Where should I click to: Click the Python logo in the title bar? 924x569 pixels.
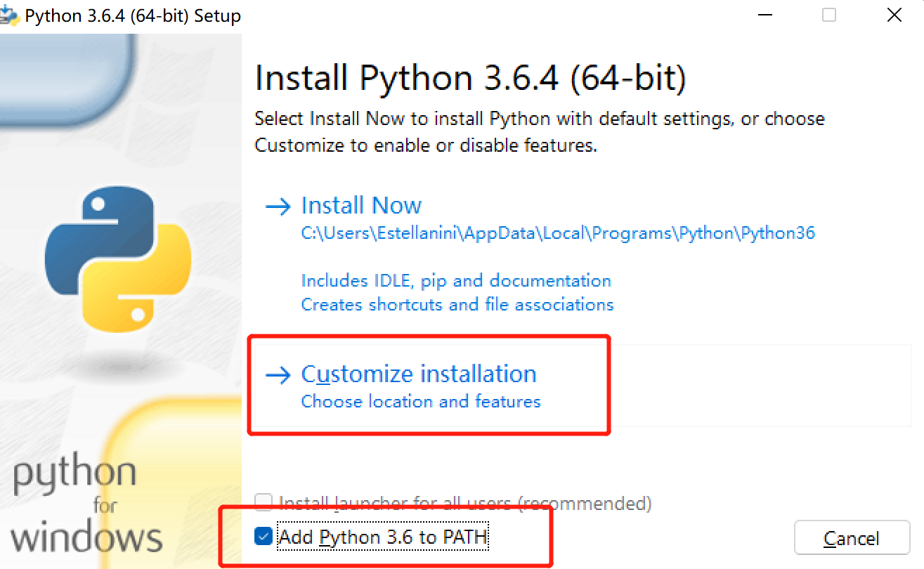11,14
